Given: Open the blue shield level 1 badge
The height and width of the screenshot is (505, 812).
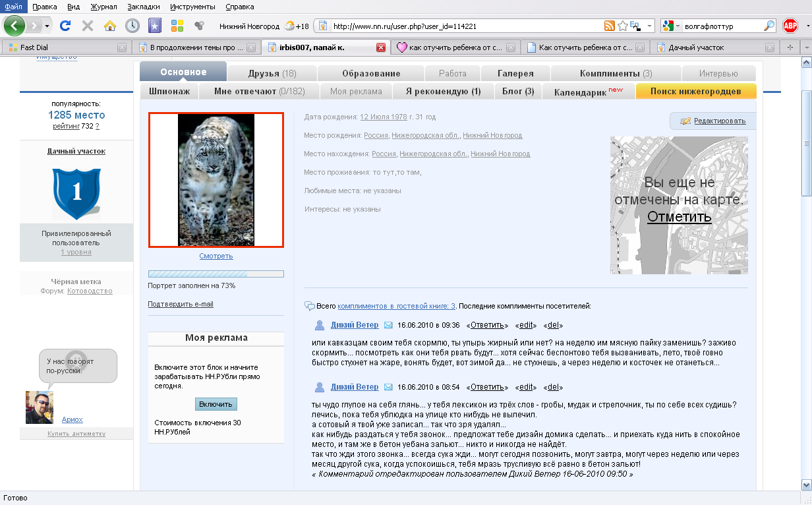Looking at the screenshot, I should pyautogui.click(x=76, y=194).
